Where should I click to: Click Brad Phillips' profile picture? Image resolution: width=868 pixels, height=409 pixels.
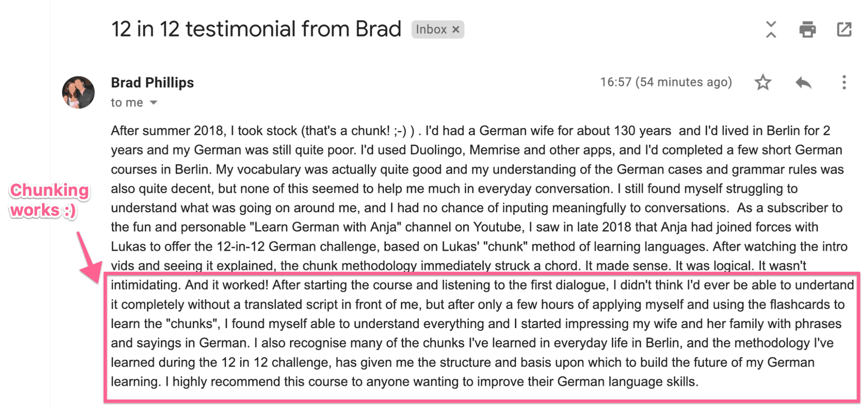78,92
